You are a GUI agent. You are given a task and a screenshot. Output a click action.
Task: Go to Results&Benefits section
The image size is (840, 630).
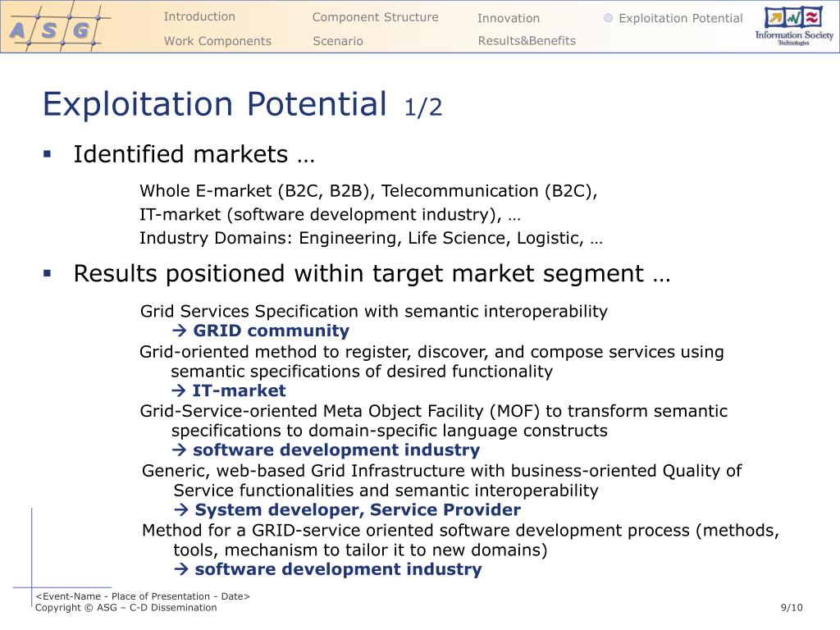[527, 41]
